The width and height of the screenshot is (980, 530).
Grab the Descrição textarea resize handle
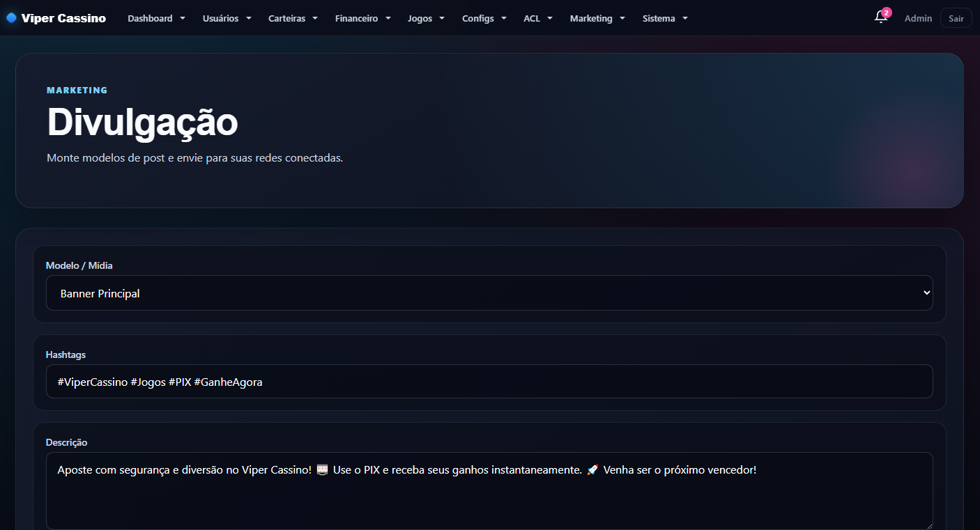pyautogui.click(x=928, y=526)
